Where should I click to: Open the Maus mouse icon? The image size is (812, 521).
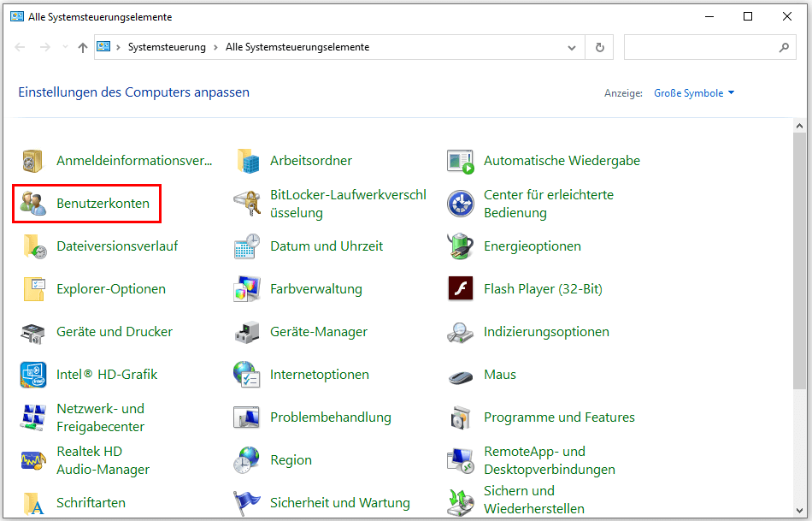[x=460, y=375]
